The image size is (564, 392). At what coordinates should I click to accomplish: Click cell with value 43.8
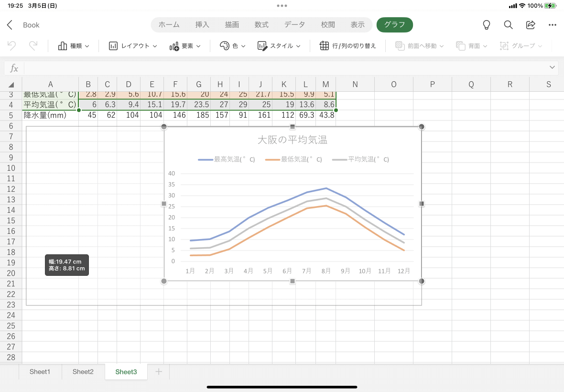(x=326, y=115)
